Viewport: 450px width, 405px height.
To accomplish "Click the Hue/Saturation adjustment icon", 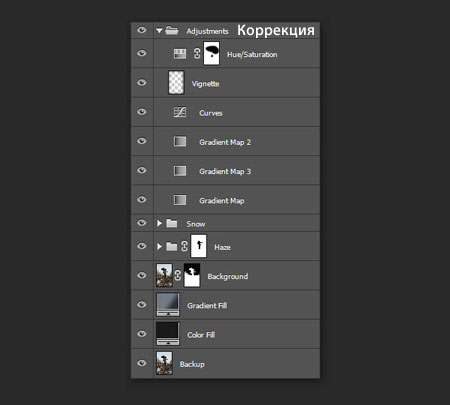I will tap(180, 54).
